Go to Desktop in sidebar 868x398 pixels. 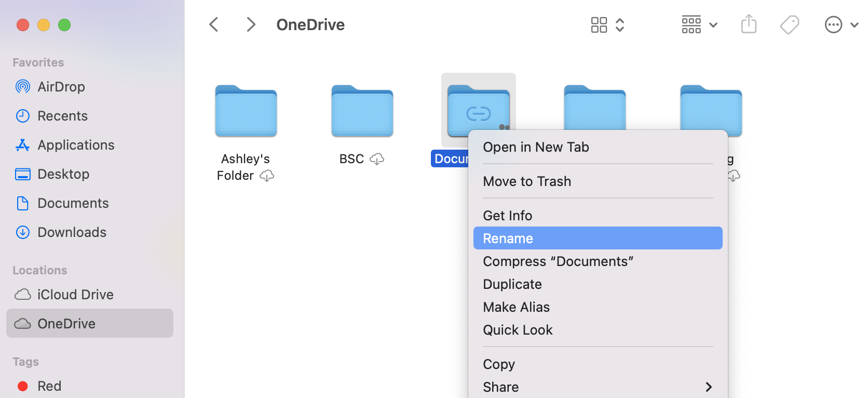click(63, 174)
